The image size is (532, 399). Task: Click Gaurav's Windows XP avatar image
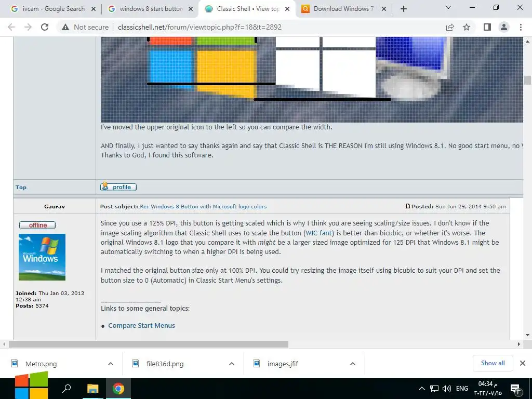(42, 257)
